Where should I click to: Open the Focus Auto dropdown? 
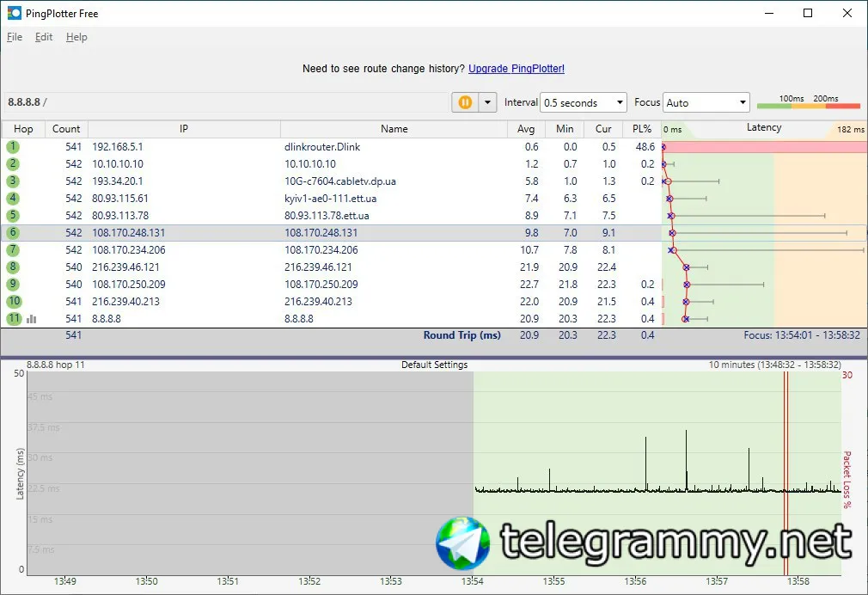tap(706, 102)
